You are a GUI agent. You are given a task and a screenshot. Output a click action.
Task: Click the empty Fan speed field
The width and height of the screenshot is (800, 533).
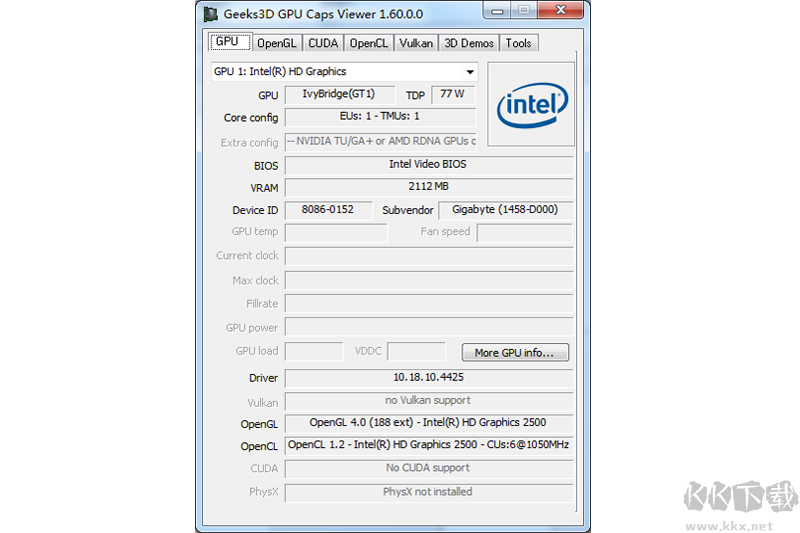click(524, 233)
